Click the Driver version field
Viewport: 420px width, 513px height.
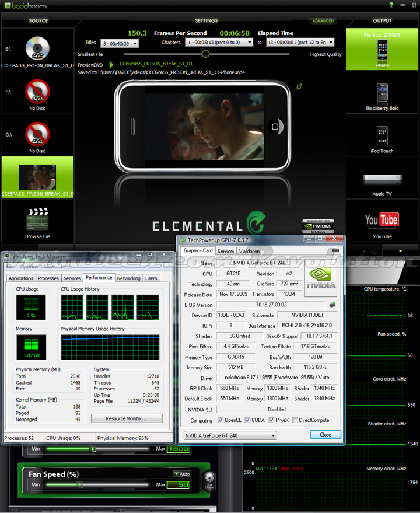pyautogui.click(x=276, y=377)
